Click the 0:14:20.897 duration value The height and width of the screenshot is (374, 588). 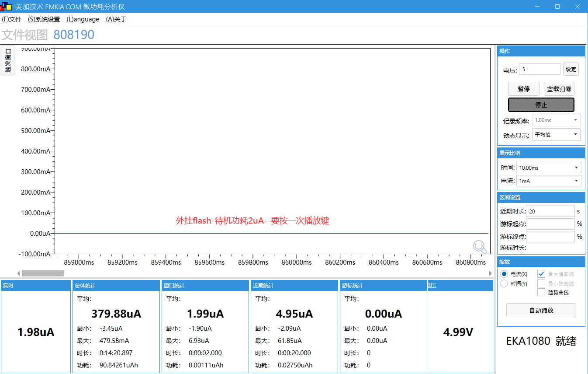click(116, 353)
